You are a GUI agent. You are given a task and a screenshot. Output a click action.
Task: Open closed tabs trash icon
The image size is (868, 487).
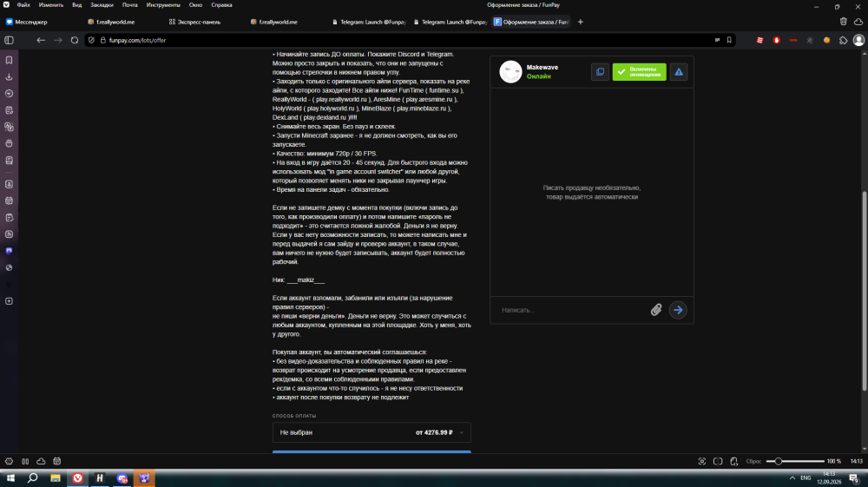843,22
